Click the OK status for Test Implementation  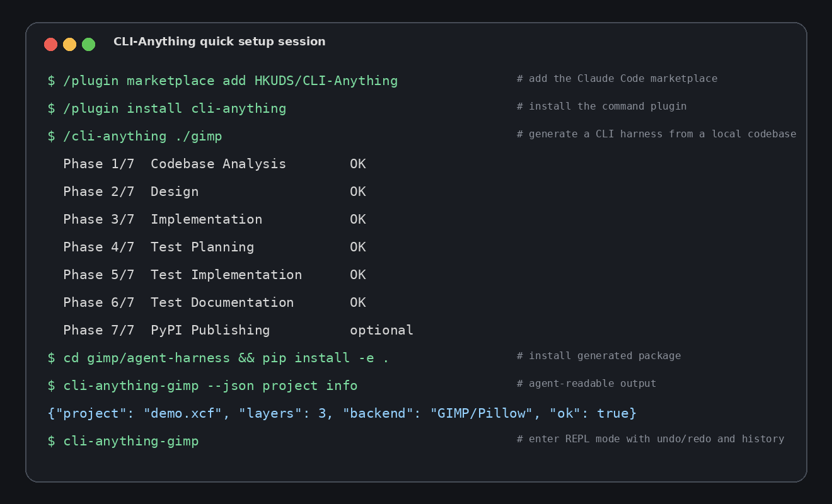pos(358,275)
